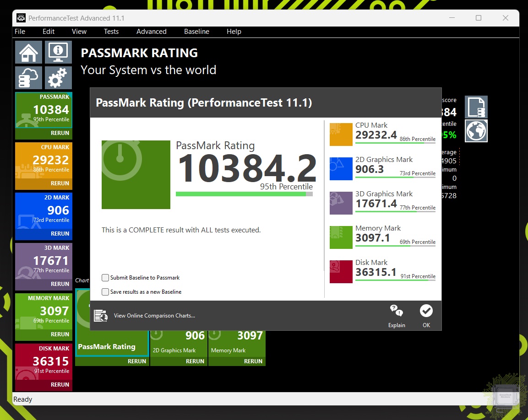Click View Online Comparison Charts link
528x420 pixels.
click(155, 316)
